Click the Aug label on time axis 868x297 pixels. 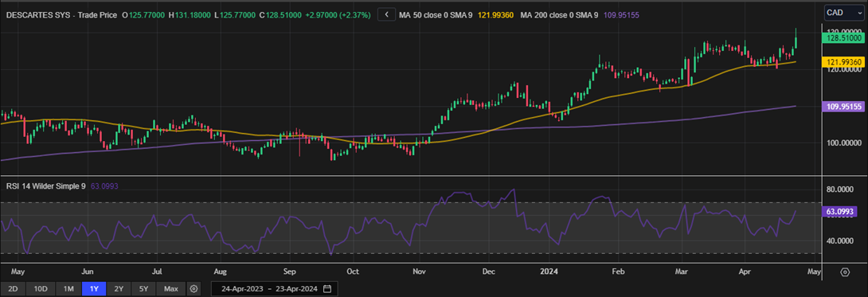point(221,272)
